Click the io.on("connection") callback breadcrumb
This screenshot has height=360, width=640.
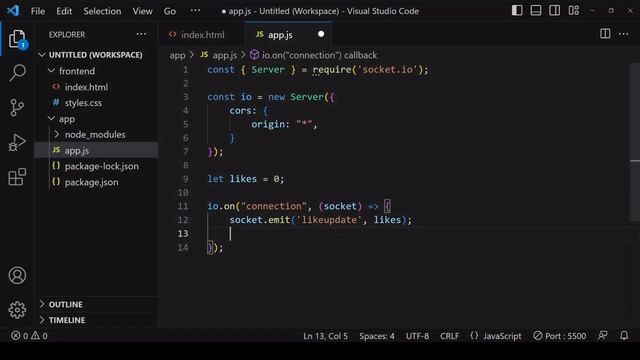click(x=319, y=55)
